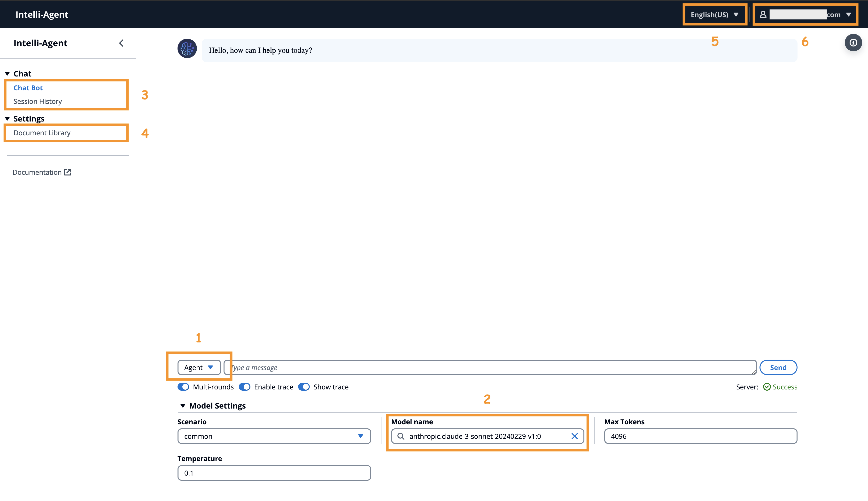Click the Server status label
868x501 pixels.
(x=747, y=387)
